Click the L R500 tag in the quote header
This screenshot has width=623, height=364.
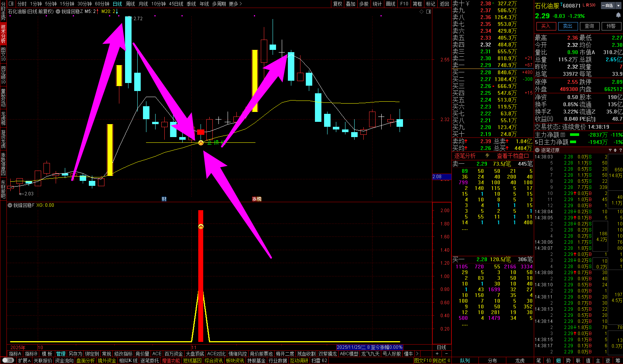589,5
